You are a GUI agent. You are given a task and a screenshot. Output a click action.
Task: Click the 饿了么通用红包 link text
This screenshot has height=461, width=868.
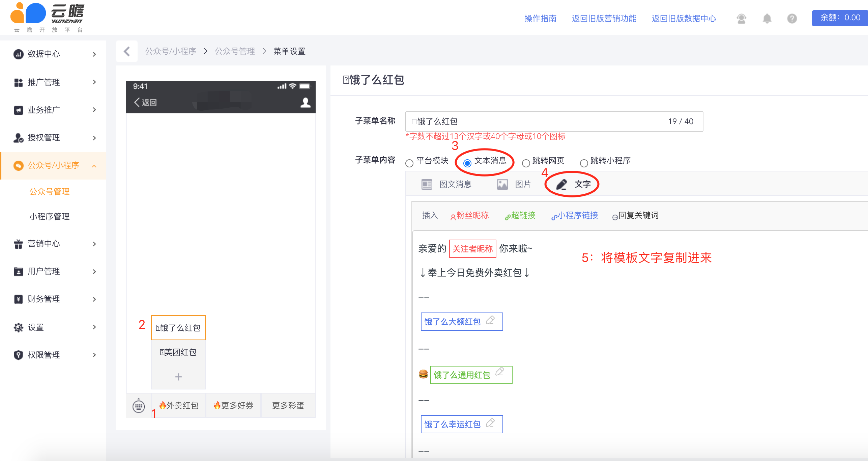(x=462, y=375)
